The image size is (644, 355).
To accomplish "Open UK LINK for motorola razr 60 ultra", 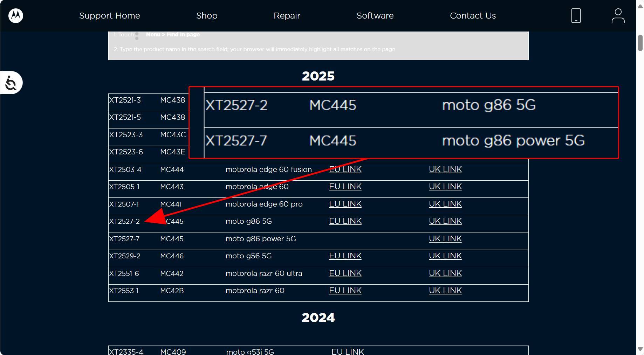I will click(x=445, y=273).
